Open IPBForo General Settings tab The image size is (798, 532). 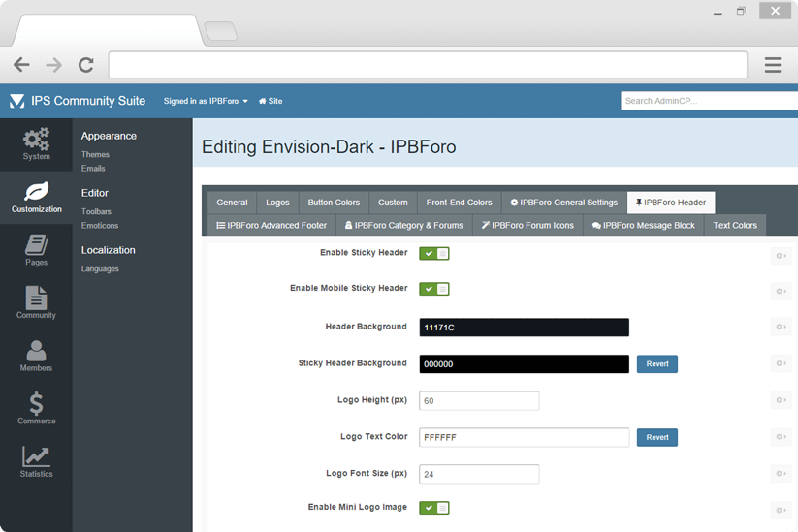click(564, 203)
